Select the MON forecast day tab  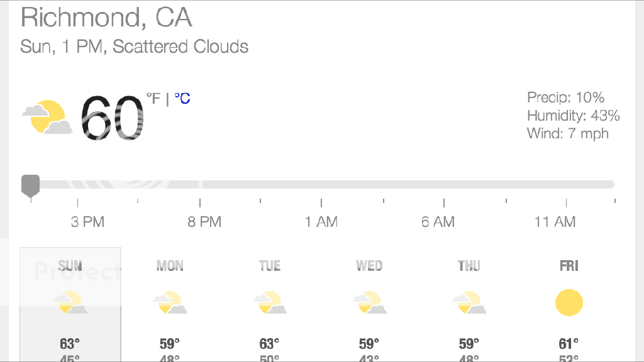[170, 266]
